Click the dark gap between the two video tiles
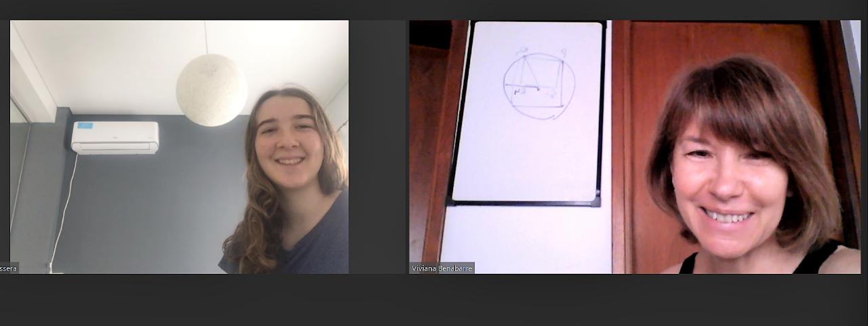Screen dimensions: 868x326 coord(378,146)
